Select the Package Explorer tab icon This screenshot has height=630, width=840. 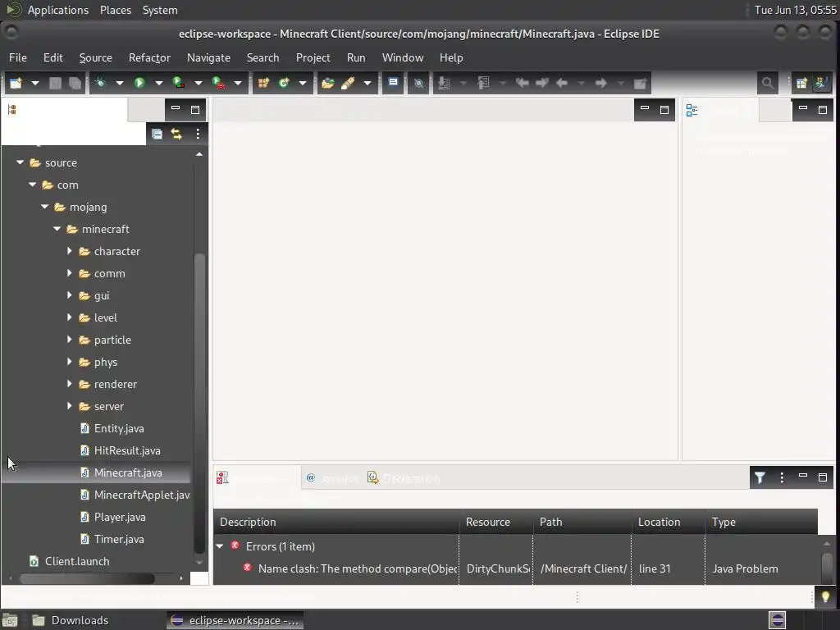tap(11, 110)
